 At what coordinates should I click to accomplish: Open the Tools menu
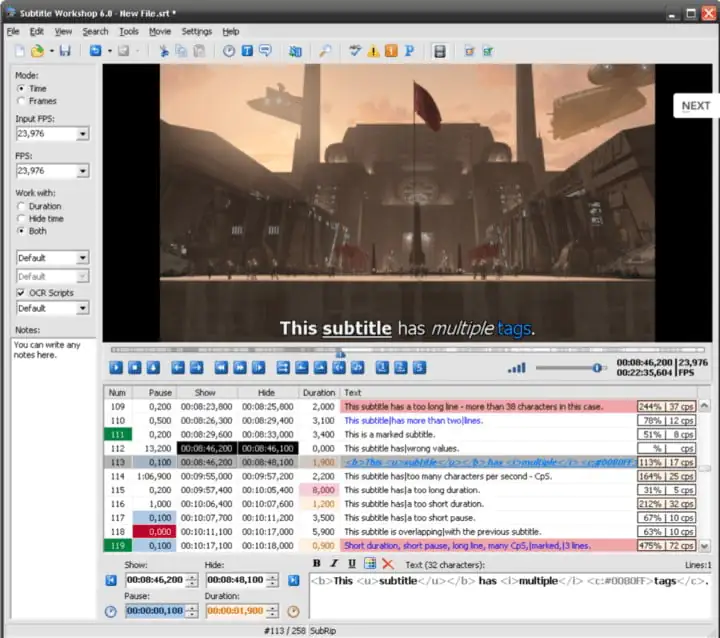pyautogui.click(x=129, y=32)
